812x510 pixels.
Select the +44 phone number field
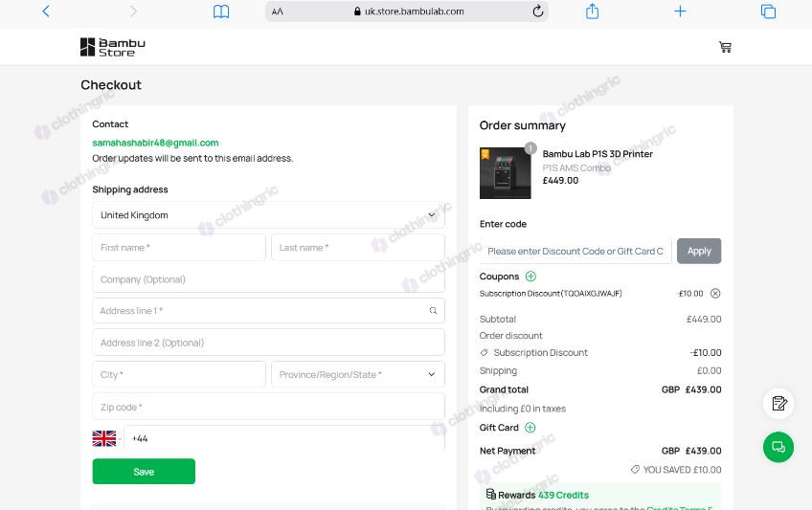[x=284, y=438]
